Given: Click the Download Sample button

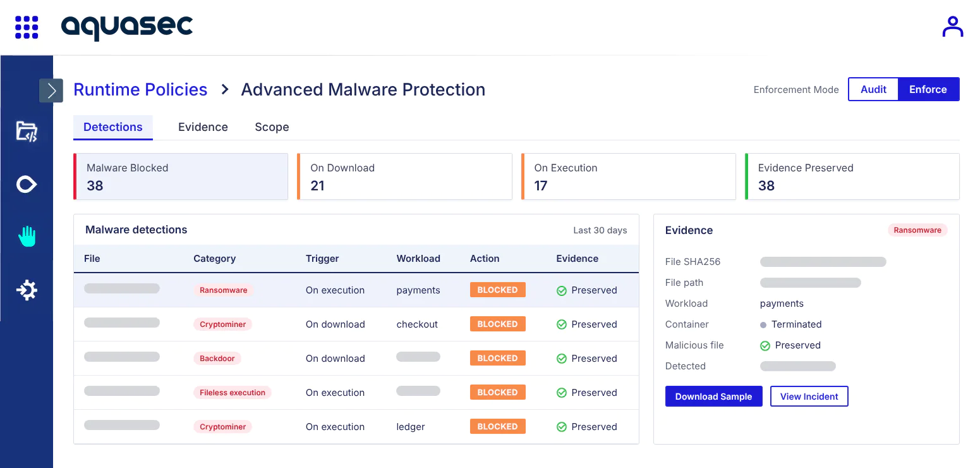Looking at the screenshot, I should click(713, 397).
